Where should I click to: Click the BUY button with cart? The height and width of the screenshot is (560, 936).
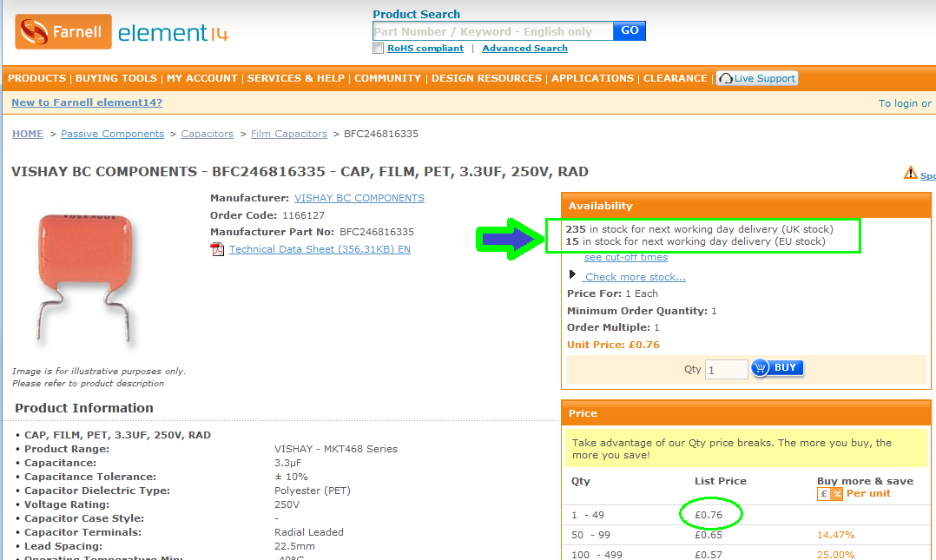[777, 368]
